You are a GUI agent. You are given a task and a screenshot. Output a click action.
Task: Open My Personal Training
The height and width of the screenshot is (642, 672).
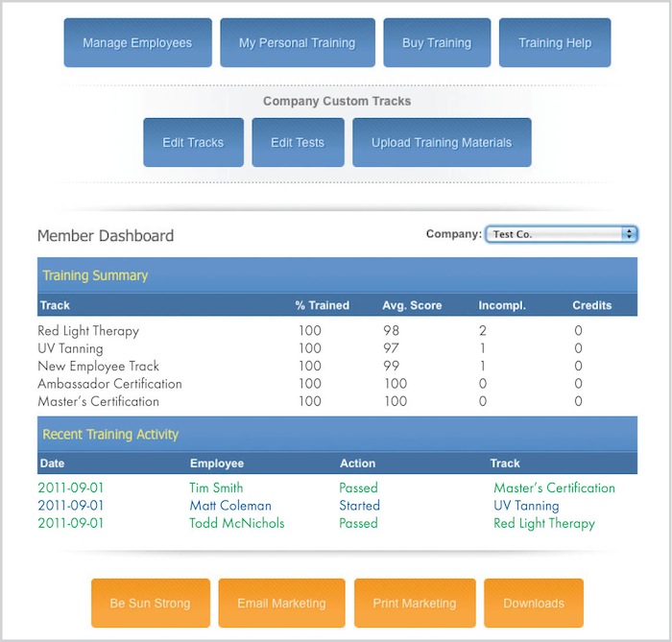pos(297,43)
